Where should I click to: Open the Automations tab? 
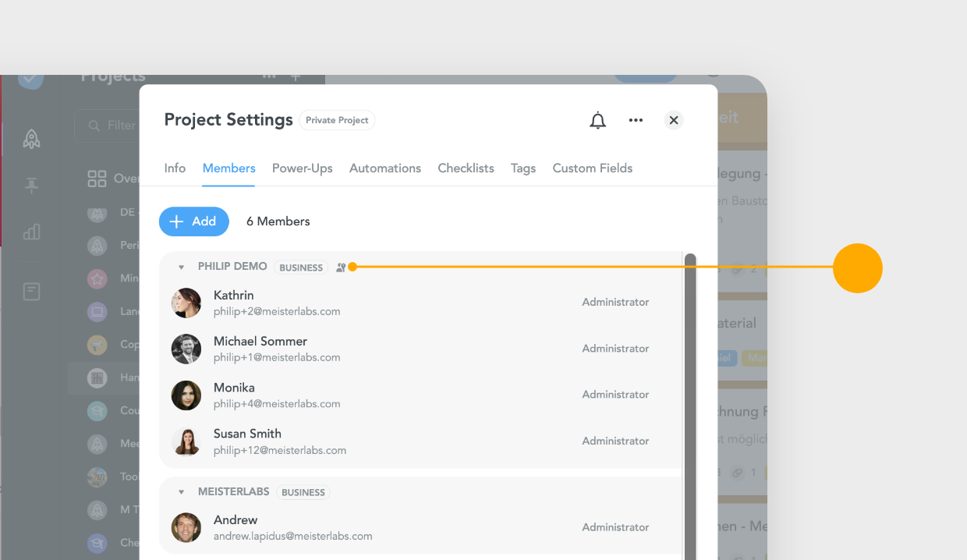[x=384, y=168]
